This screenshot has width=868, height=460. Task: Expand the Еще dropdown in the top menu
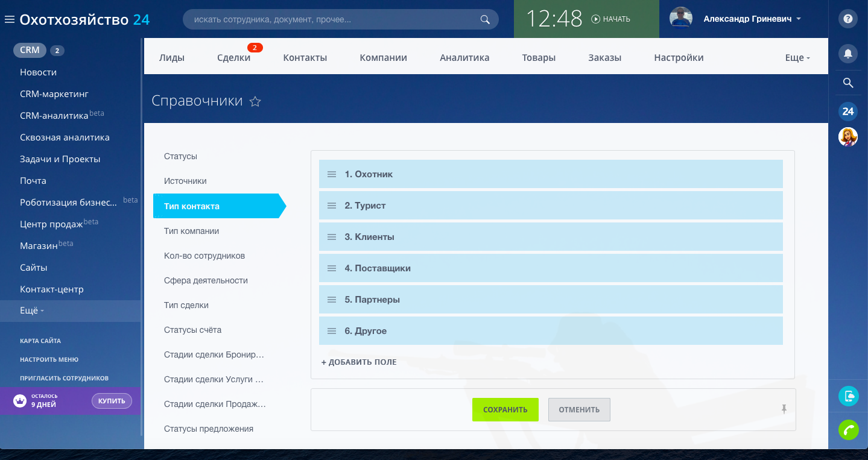[x=797, y=58]
